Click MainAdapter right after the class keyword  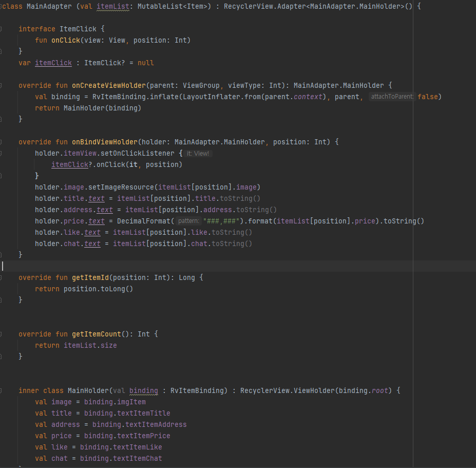tap(49, 6)
